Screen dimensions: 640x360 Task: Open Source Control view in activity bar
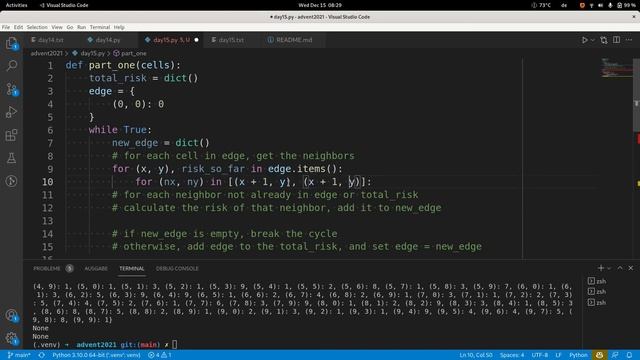point(11,89)
